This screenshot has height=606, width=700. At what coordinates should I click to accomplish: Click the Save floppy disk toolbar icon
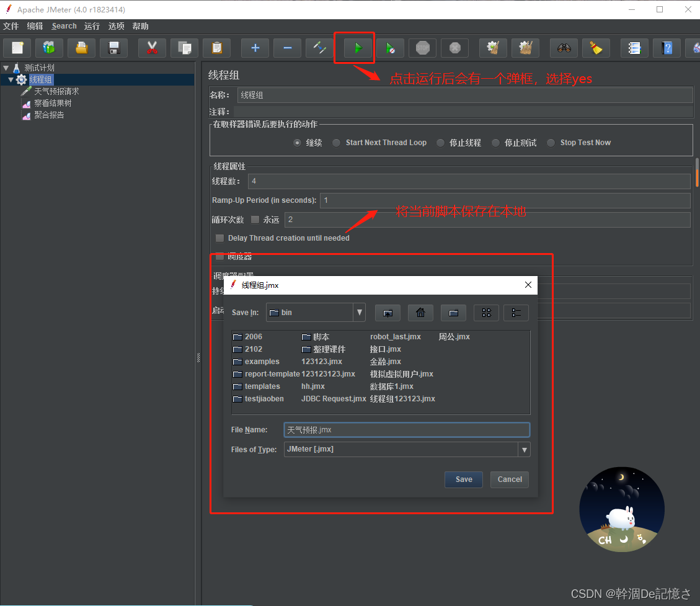click(114, 48)
